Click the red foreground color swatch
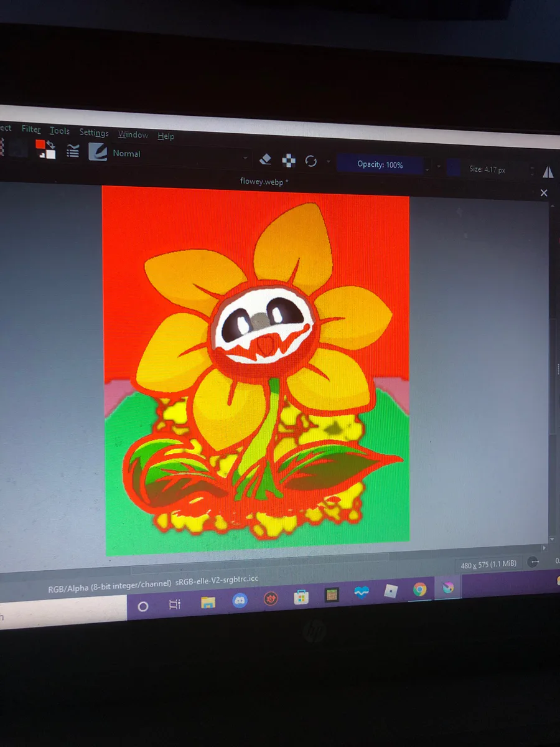The height and width of the screenshot is (747, 560). (x=41, y=144)
